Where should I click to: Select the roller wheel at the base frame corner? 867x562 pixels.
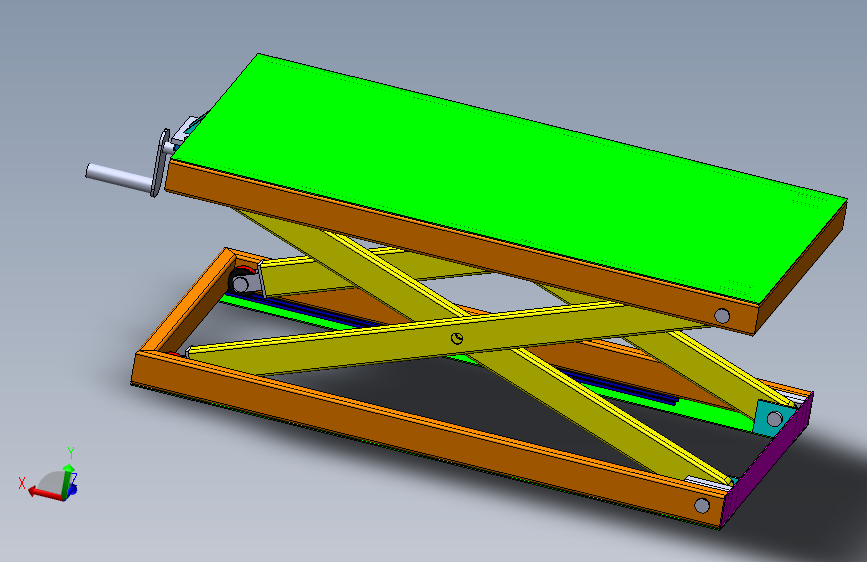click(241, 283)
